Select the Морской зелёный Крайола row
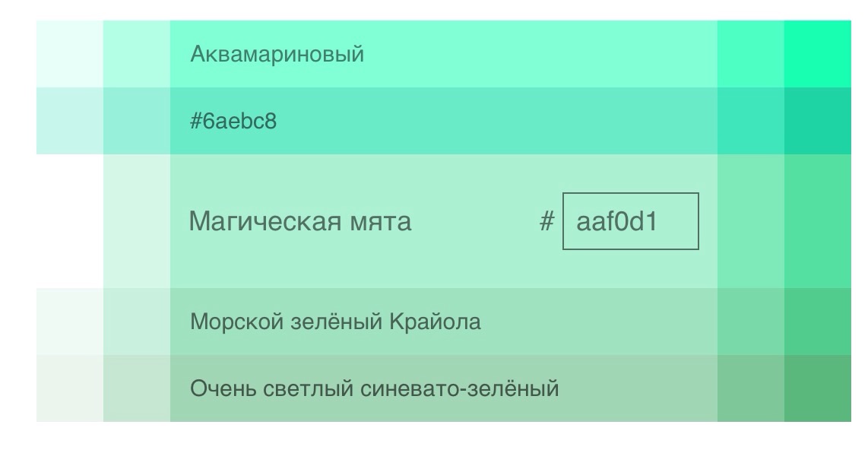Viewport: 868px width, 450px height. [443, 322]
